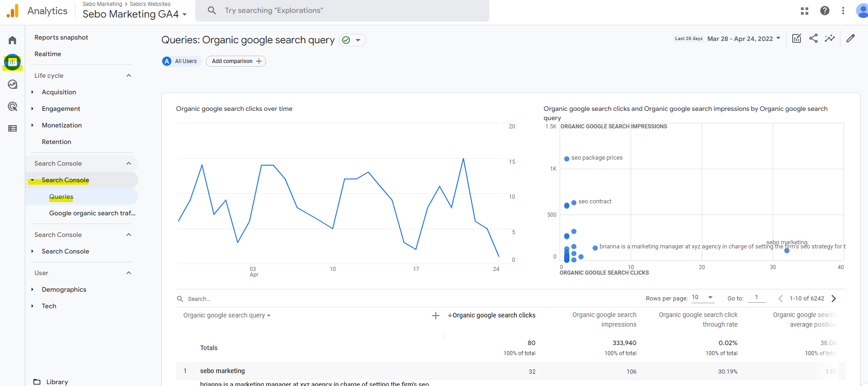Viewport: 868px width, 386px height.
Task: Go to previous page of table rows
Action: (780, 299)
